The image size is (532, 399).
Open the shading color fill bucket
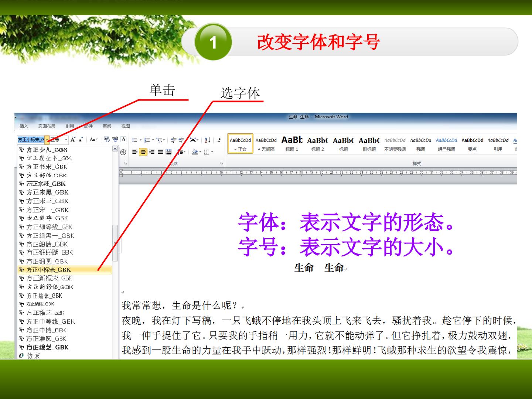tap(195, 151)
